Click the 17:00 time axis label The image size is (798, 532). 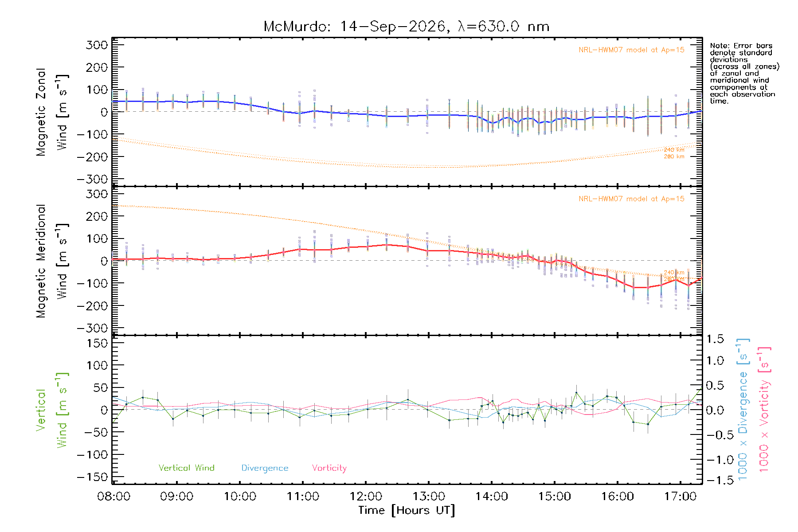coord(681,496)
